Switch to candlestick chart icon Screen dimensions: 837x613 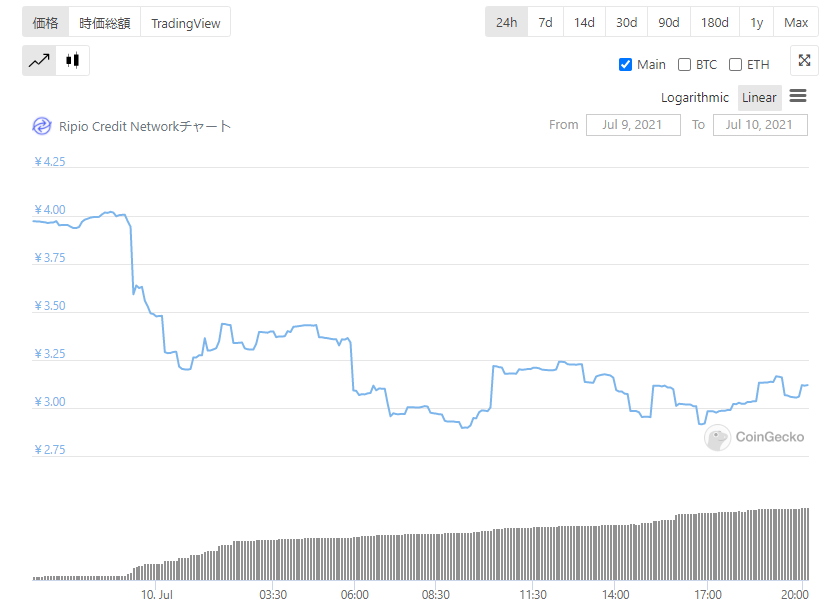(73, 60)
